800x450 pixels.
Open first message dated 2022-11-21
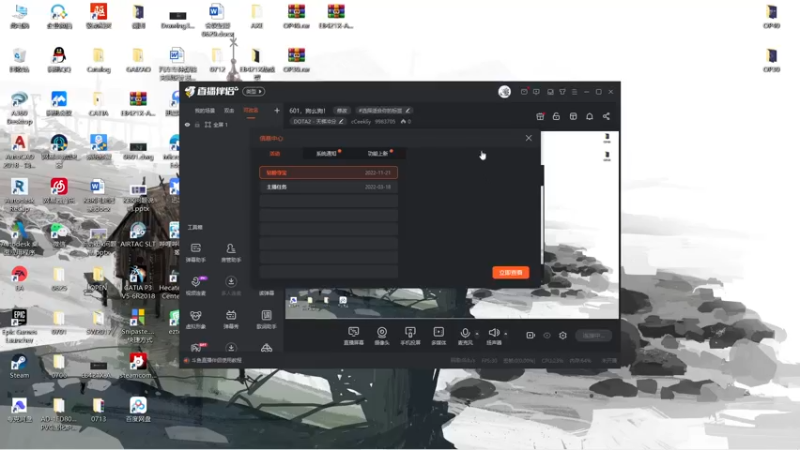[x=328, y=172]
